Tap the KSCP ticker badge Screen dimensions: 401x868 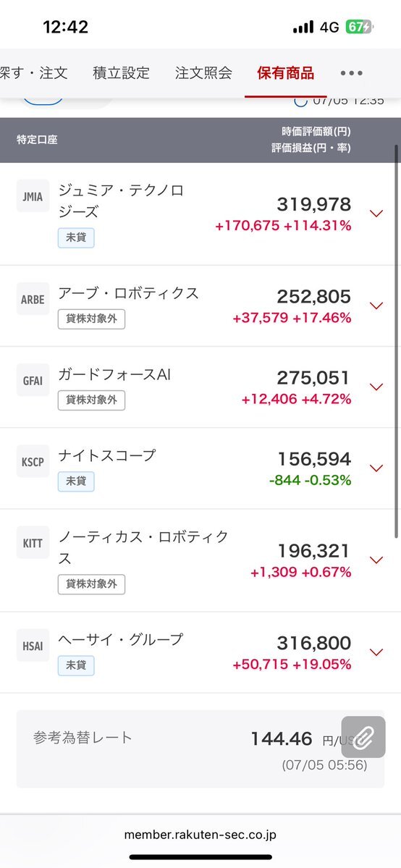(x=33, y=461)
